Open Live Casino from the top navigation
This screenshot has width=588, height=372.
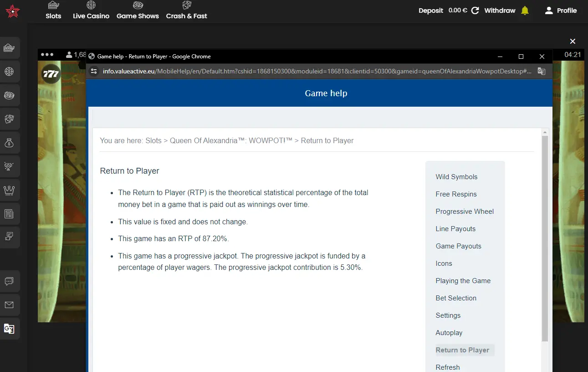tap(91, 10)
